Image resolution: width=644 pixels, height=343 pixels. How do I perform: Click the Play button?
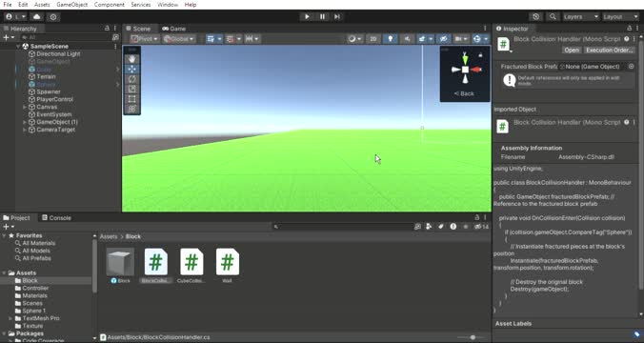307,16
